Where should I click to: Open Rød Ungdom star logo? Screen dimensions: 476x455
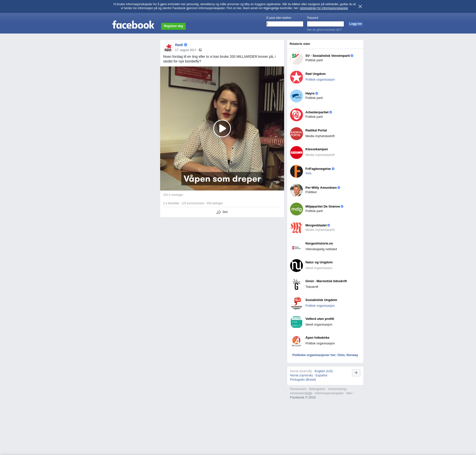click(x=297, y=77)
